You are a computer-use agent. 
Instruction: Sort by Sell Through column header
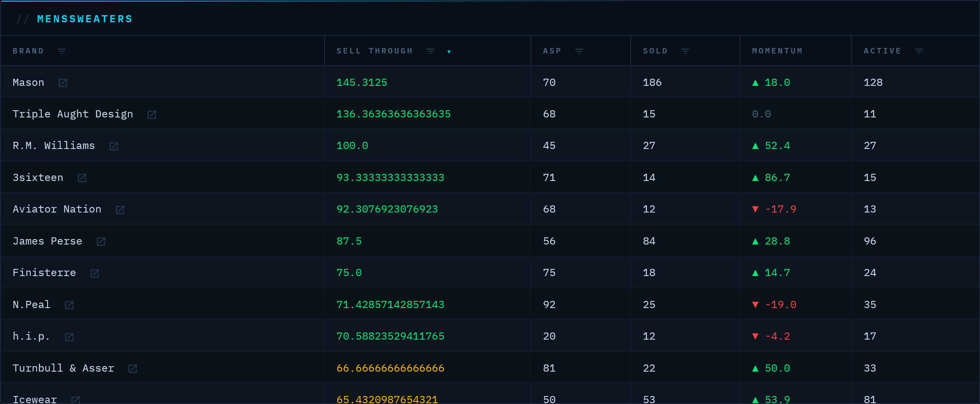pyautogui.click(x=374, y=51)
